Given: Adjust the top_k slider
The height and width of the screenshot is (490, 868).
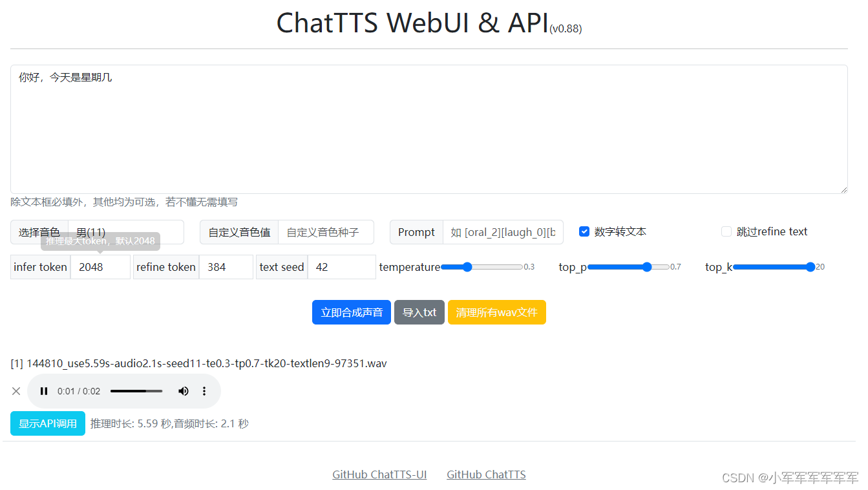Looking at the screenshot, I should (774, 267).
